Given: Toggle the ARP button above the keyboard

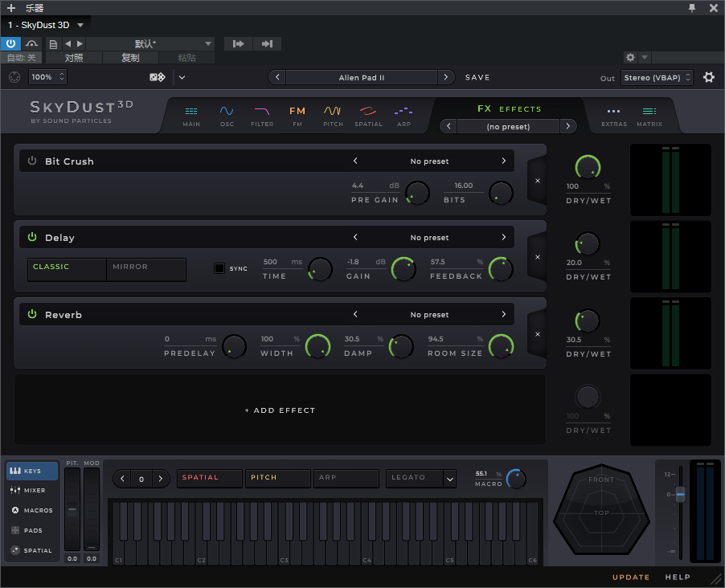Looking at the screenshot, I should tap(346, 479).
